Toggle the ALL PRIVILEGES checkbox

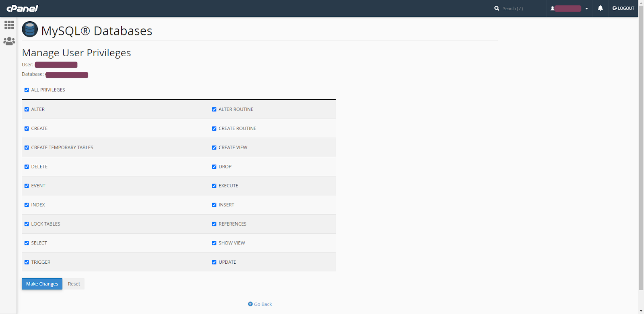27,90
